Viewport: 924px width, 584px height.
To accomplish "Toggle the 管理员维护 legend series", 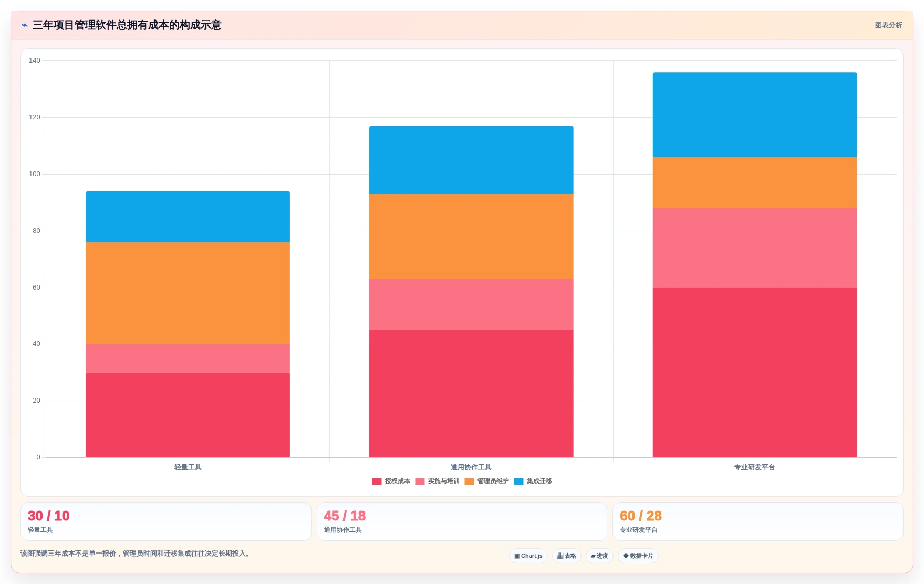I will pyautogui.click(x=486, y=481).
